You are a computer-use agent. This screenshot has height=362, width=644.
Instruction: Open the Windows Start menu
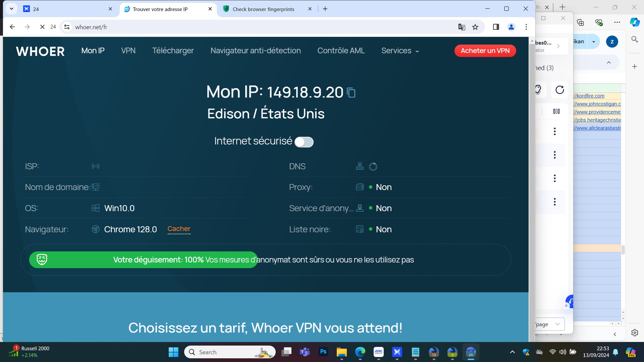pos(173,352)
